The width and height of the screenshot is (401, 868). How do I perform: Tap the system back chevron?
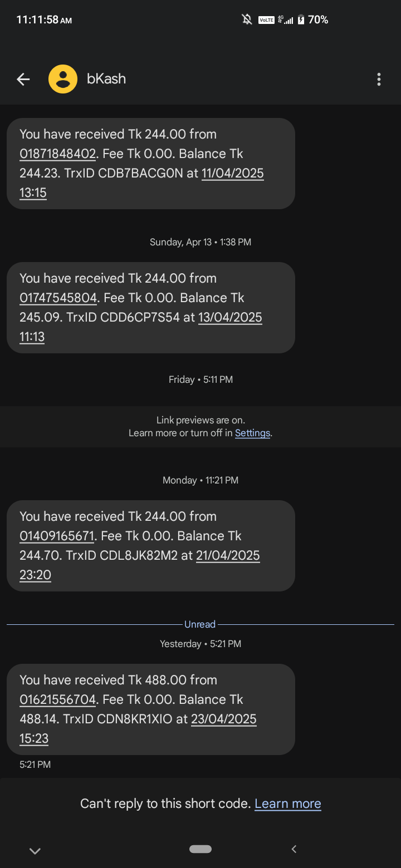coord(294,849)
